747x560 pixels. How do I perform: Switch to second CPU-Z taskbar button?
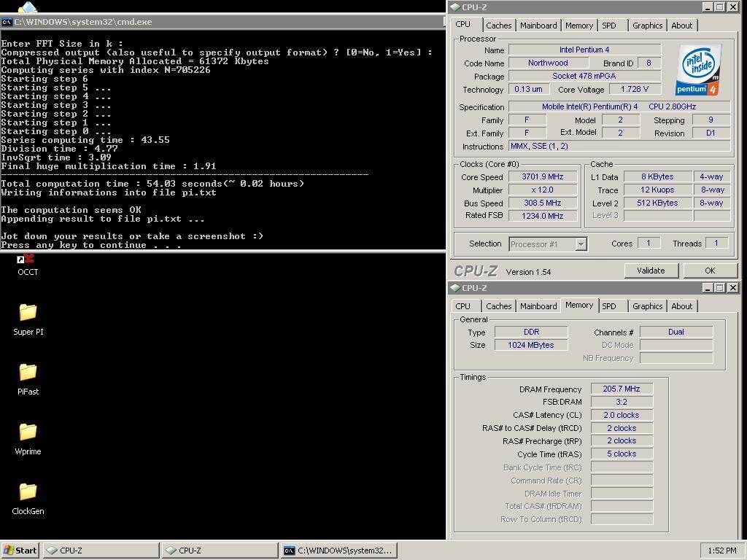coord(220,551)
